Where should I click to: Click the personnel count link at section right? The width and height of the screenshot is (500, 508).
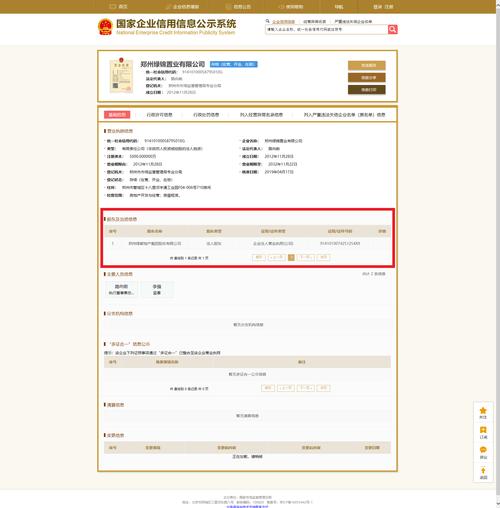click(374, 274)
